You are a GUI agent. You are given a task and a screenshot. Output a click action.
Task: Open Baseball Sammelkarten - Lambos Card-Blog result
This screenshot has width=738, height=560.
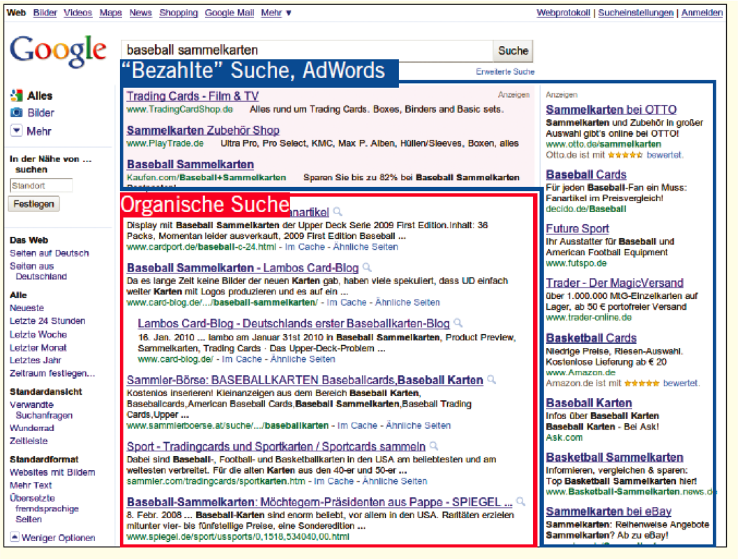click(x=242, y=268)
